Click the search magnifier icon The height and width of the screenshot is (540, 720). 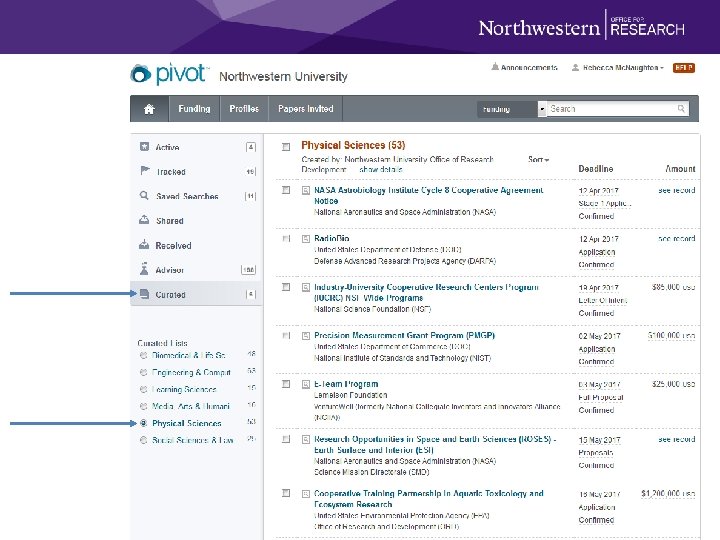(681, 109)
